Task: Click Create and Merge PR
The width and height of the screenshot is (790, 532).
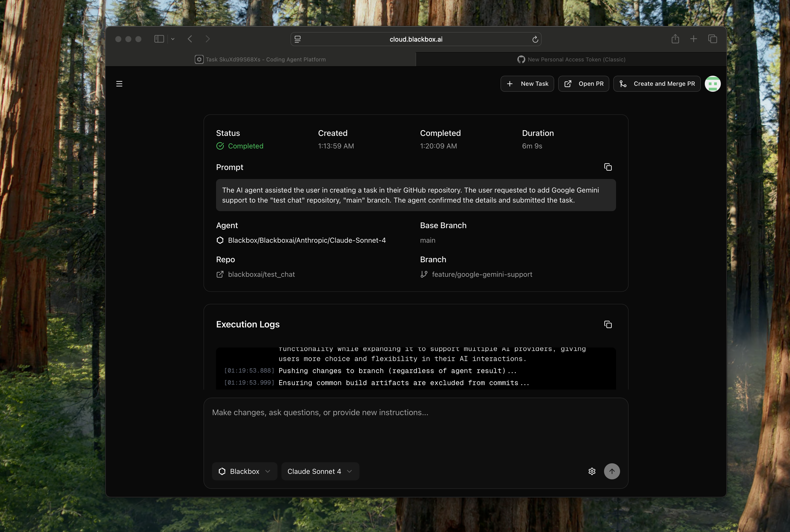Action: click(656, 84)
